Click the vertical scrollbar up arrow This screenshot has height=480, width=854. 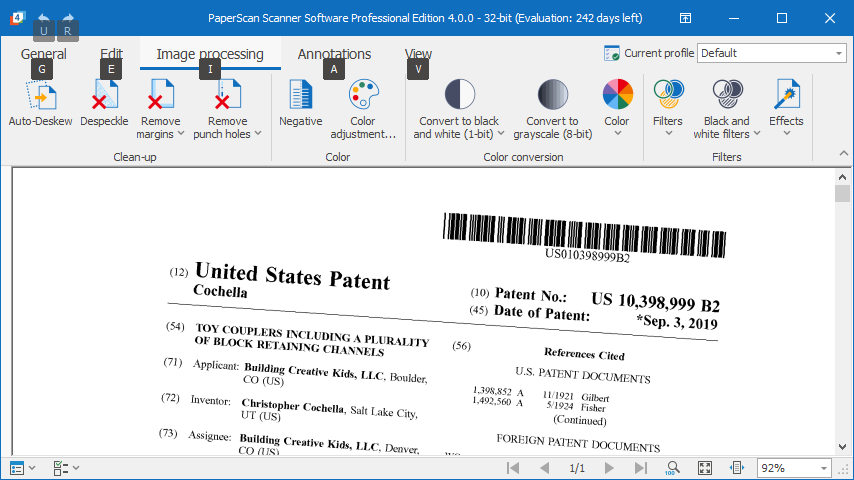click(843, 177)
